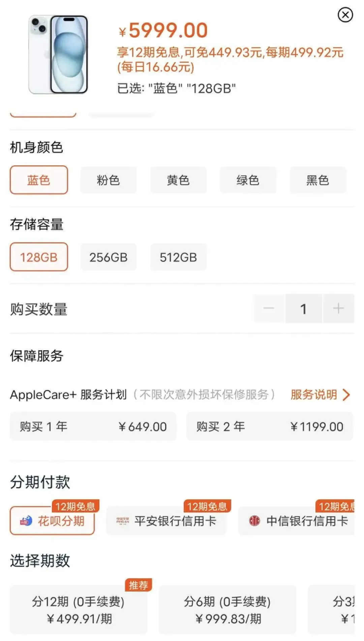Select 128GB storage capacity
364x641 pixels.
[39, 257]
